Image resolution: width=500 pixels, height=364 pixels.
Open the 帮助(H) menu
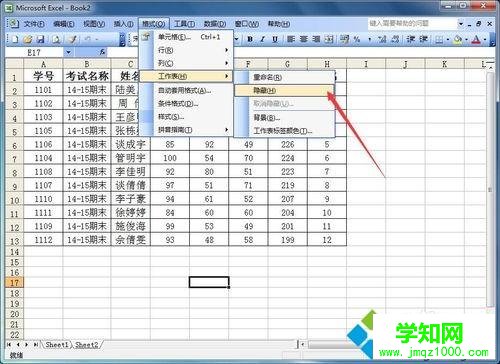click(x=279, y=24)
